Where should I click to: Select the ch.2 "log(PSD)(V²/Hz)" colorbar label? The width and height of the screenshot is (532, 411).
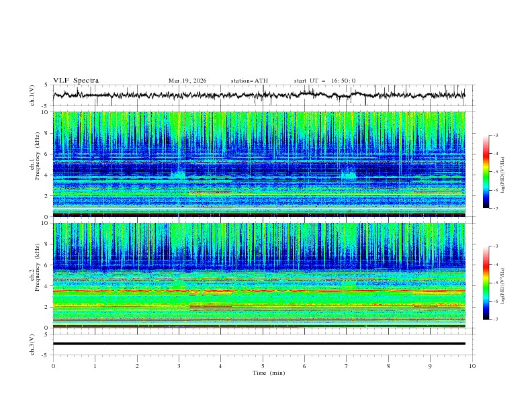(x=502, y=286)
